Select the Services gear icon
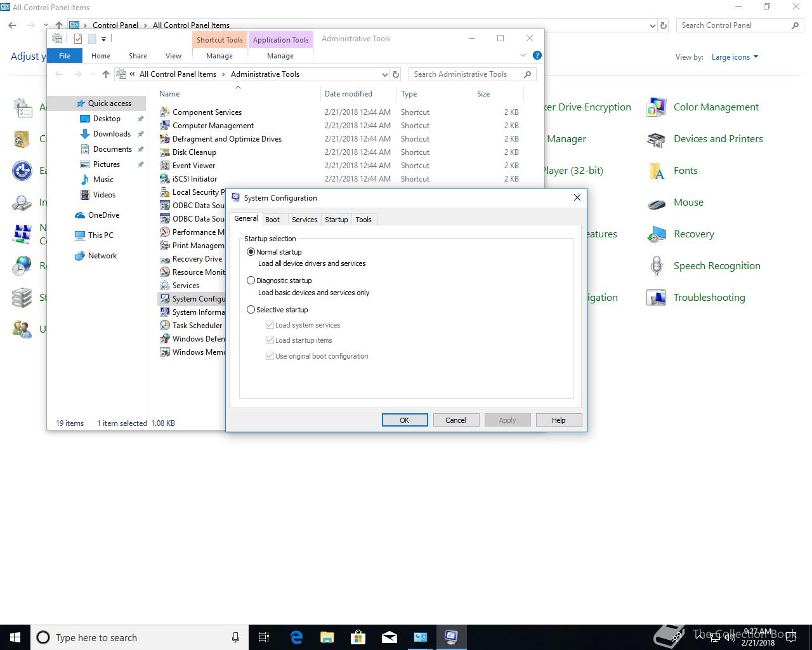 pos(165,286)
